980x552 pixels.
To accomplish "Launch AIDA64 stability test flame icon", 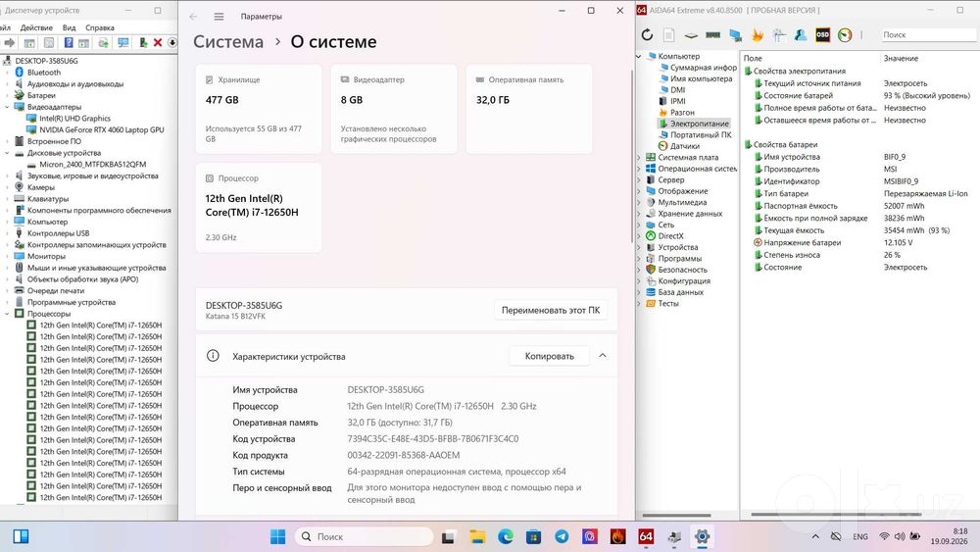I will (758, 35).
